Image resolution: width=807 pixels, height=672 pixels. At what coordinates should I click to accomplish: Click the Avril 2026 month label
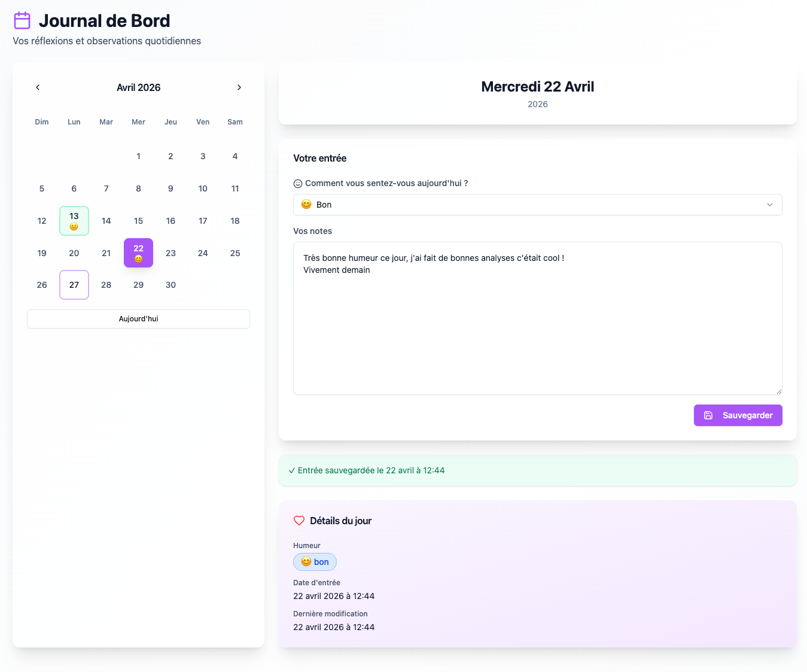tap(139, 87)
